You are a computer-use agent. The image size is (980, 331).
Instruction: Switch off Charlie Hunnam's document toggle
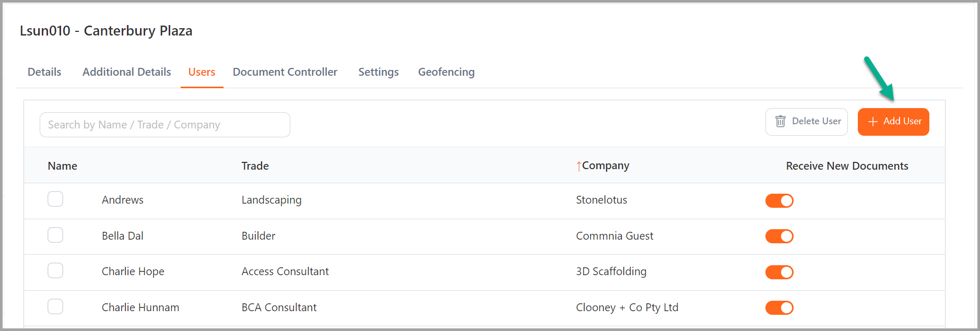pyautogui.click(x=779, y=308)
